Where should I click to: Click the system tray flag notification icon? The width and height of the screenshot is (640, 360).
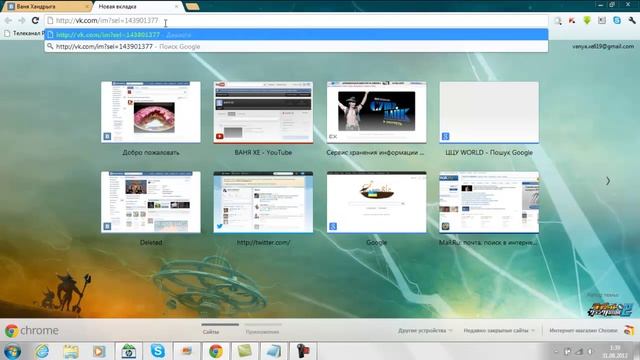point(567,351)
